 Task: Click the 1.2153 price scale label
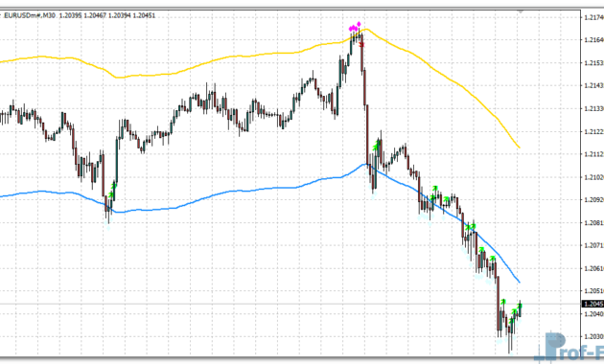[593, 63]
